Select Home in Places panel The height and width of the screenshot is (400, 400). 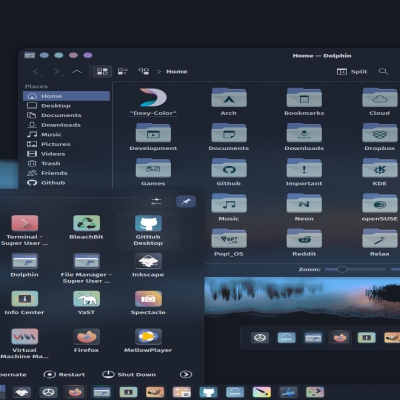(66, 96)
